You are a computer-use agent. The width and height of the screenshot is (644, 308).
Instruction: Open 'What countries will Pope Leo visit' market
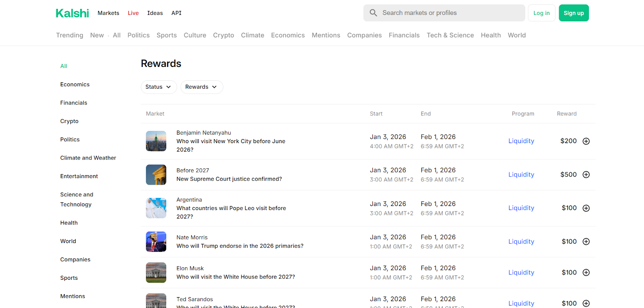(x=231, y=212)
